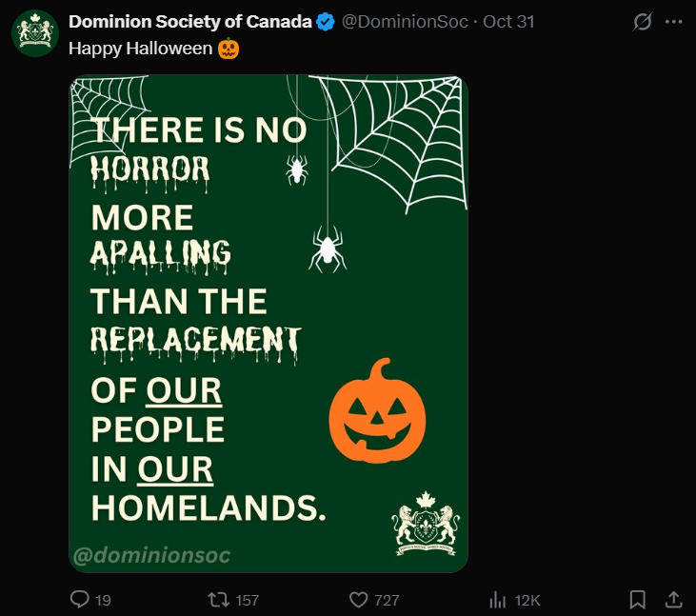Open the green Halloween image attachment
The width and height of the screenshot is (696, 616).
[268, 324]
